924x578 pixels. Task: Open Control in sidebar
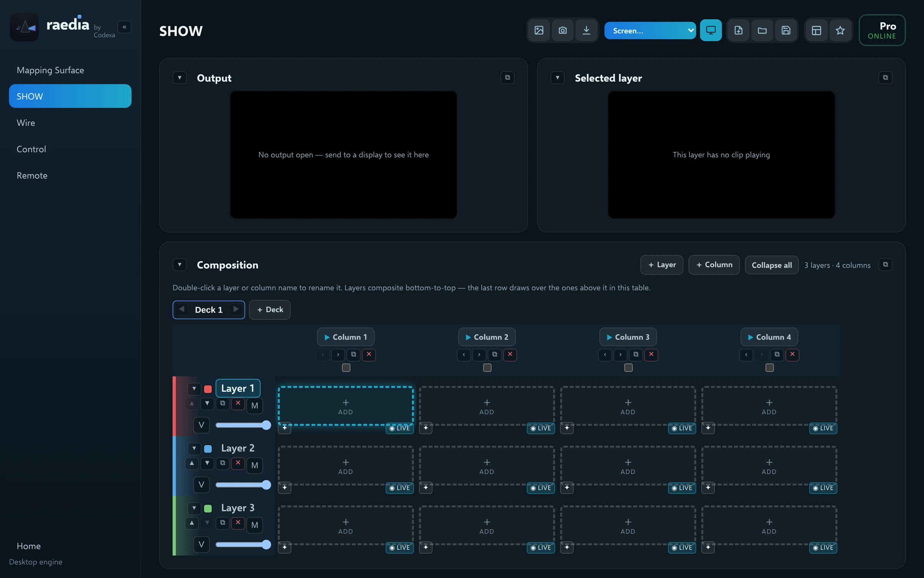pyautogui.click(x=70, y=149)
